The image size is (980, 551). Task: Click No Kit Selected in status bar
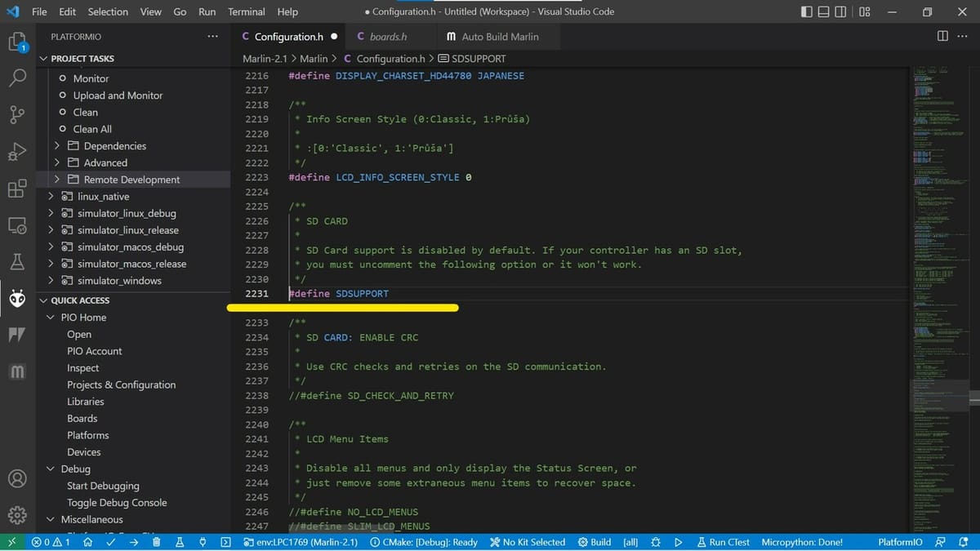click(528, 542)
